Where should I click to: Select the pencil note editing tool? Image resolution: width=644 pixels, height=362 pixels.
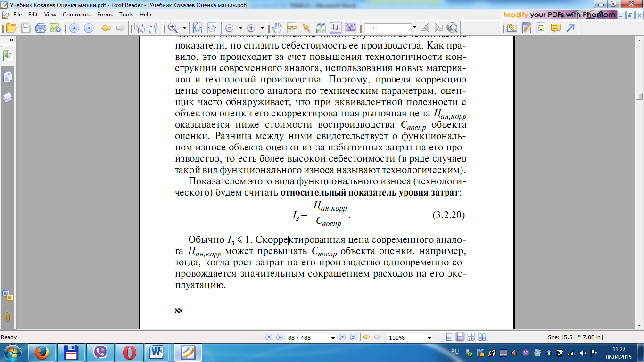[x=527, y=27]
